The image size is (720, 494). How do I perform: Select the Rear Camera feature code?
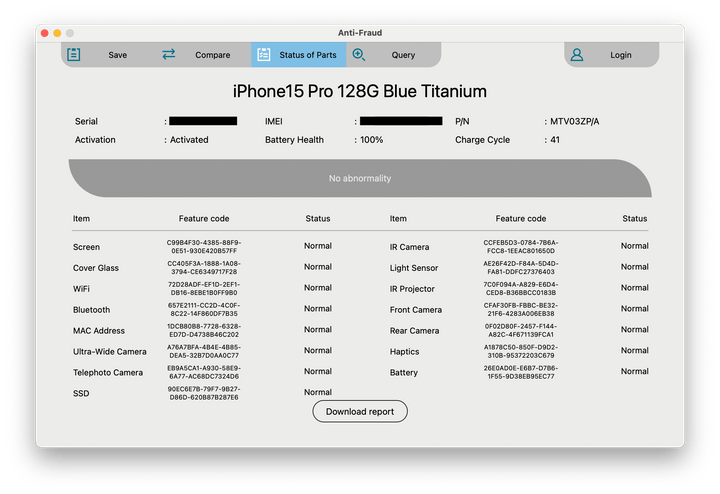tap(521, 330)
